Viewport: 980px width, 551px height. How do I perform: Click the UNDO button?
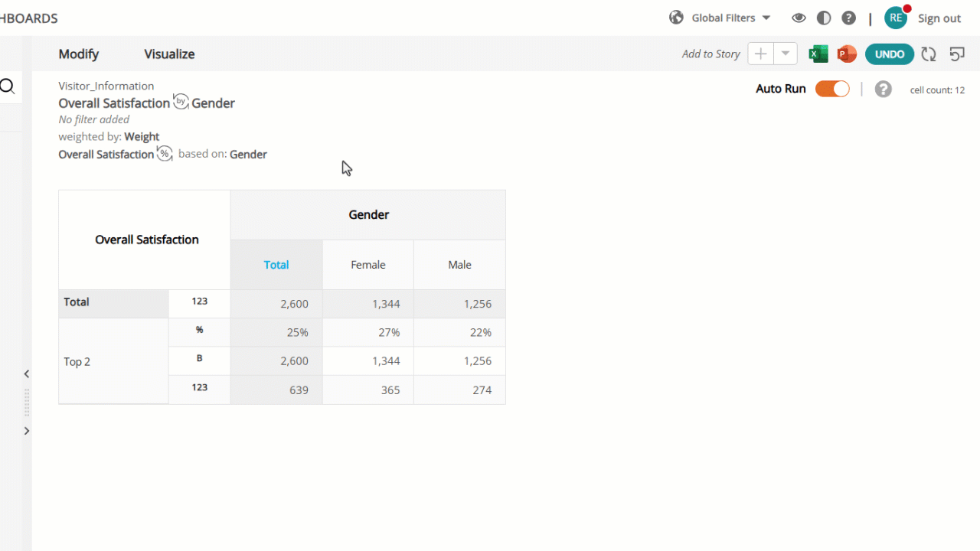[x=890, y=54]
